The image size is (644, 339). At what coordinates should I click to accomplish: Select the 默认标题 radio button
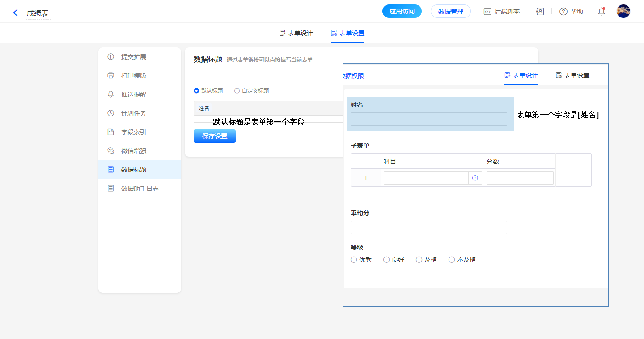196,90
